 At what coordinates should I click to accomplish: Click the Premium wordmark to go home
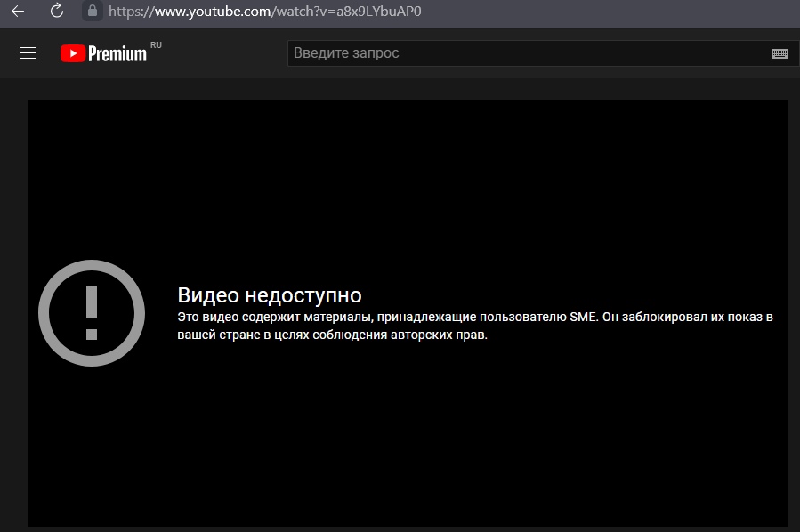click(x=117, y=54)
